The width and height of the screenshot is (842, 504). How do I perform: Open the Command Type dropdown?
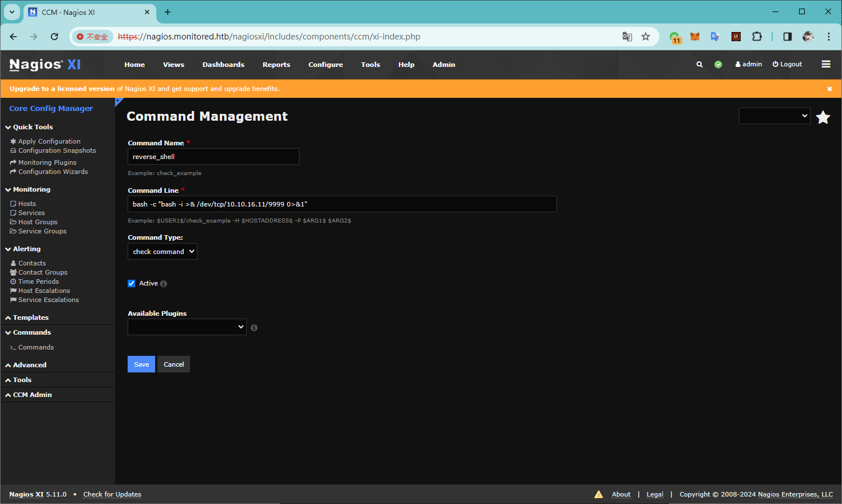coord(163,252)
